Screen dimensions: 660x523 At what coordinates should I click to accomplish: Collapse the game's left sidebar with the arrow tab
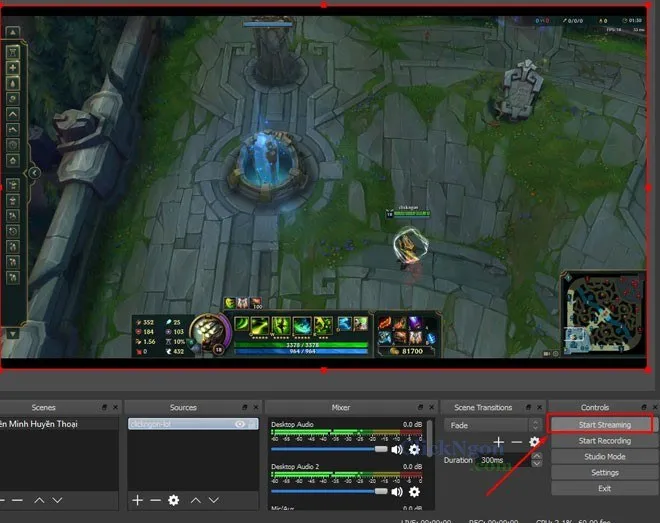click(34, 173)
